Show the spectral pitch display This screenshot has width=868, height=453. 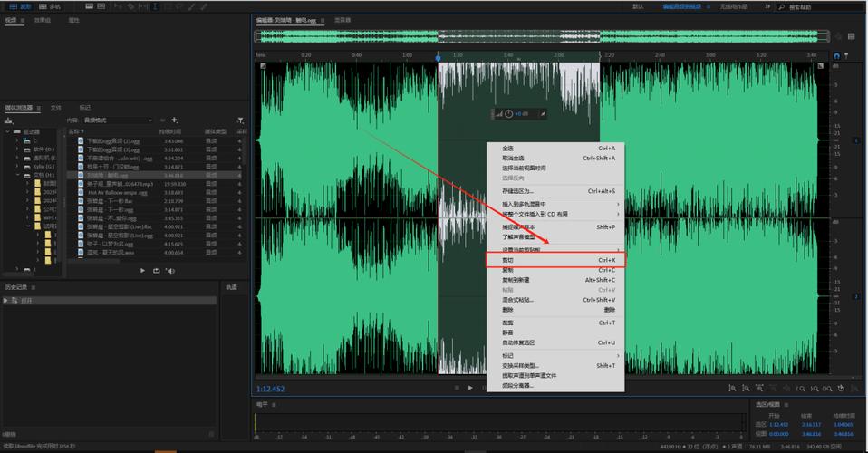coord(101,6)
